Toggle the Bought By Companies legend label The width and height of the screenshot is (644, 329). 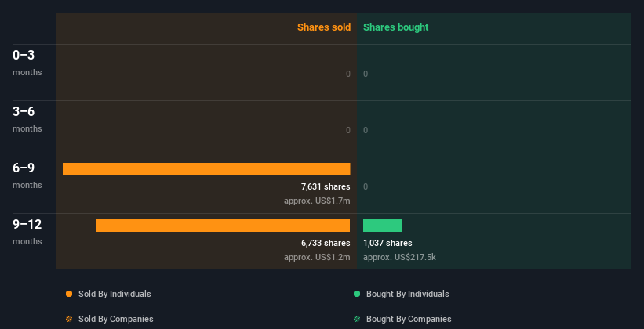coord(409,319)
